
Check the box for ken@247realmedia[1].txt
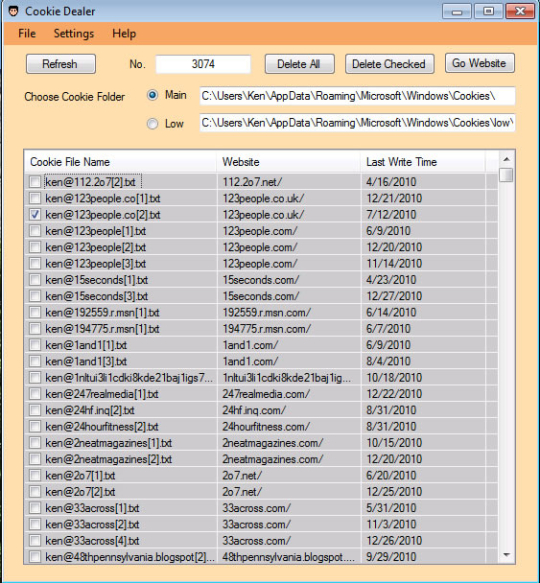(35, 394)
